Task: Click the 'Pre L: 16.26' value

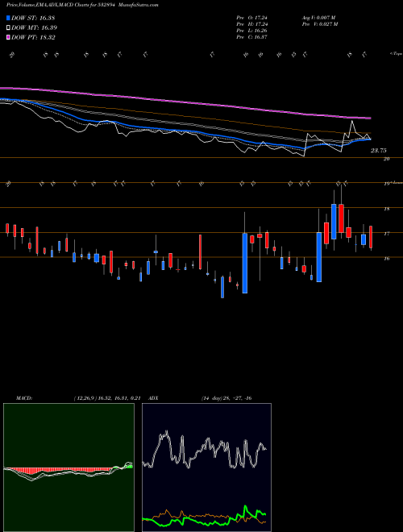Action: coord(252,31)
